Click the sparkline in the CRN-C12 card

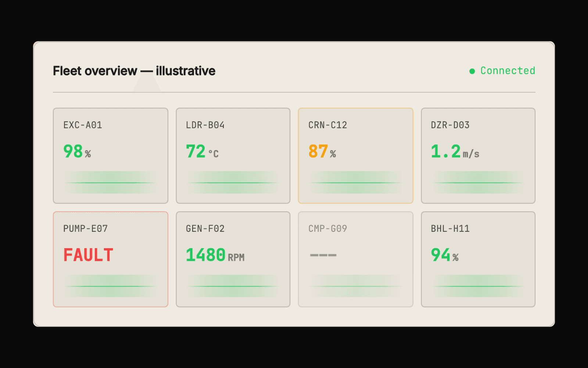pyautogui.click(x=356, y=183)
